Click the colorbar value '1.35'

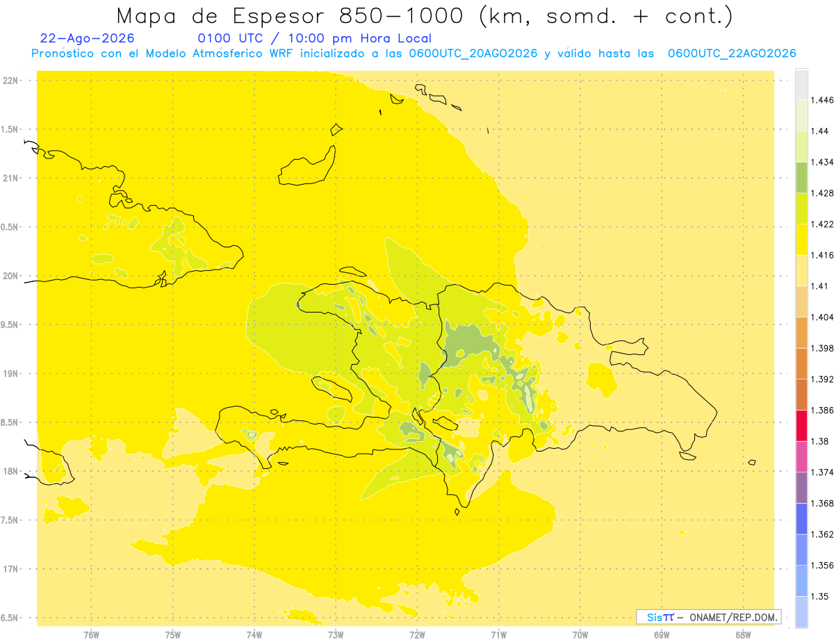coord(820,596)
